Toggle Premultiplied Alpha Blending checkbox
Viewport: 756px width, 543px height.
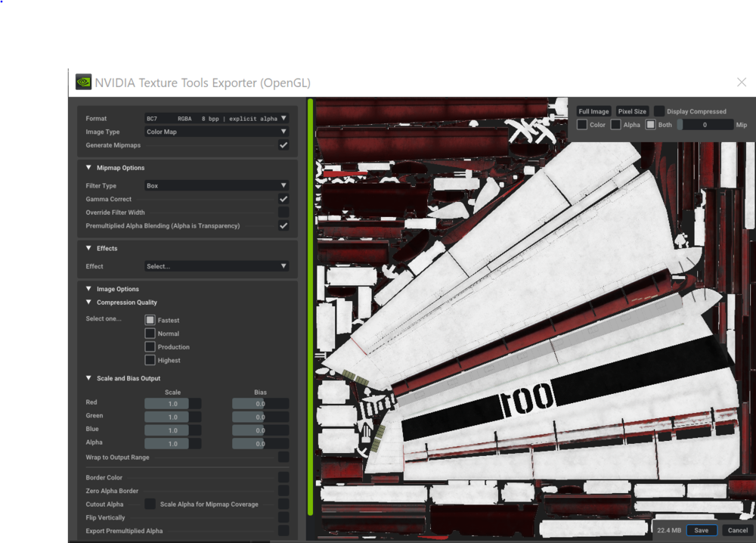(283, 225)
